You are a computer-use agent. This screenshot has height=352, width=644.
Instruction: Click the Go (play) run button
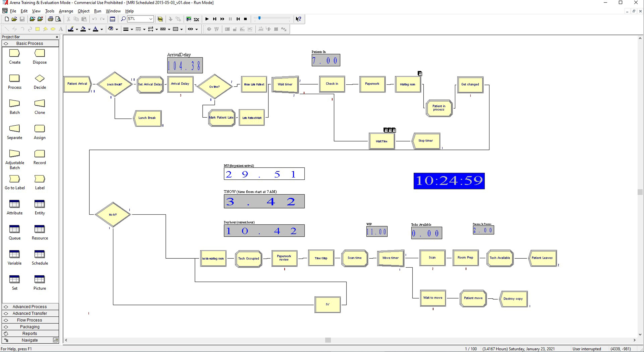click(x=207, y=19)
